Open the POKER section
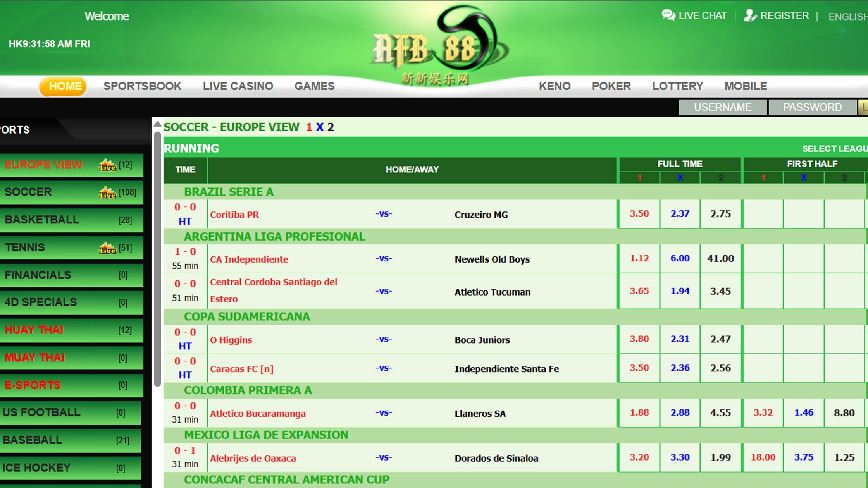 (611, 86)
